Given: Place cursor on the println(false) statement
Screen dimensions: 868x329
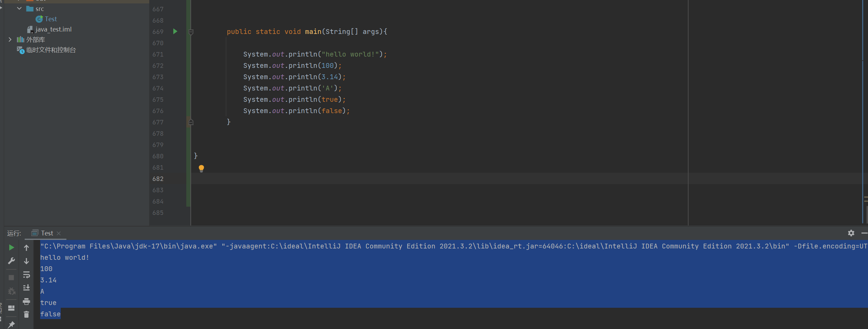Looking at the screenshot, I should coord(296,111).
